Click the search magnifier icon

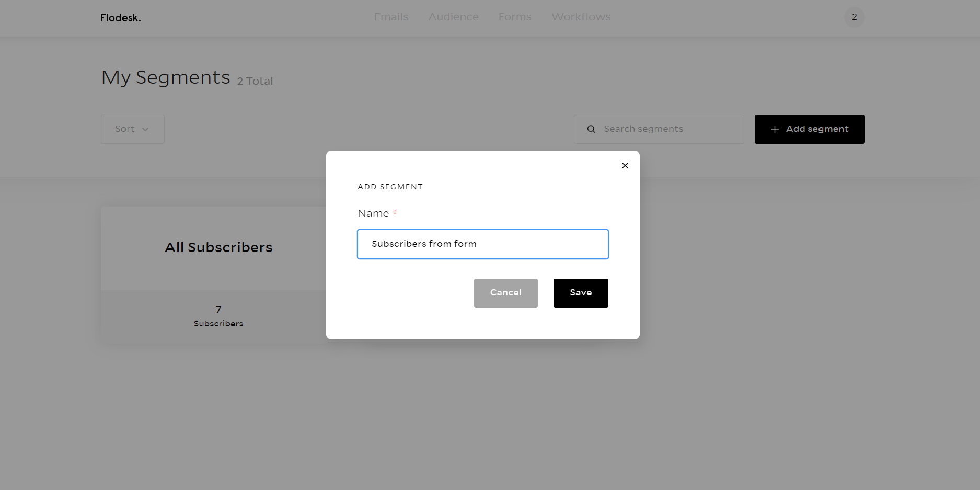[591, 129]
